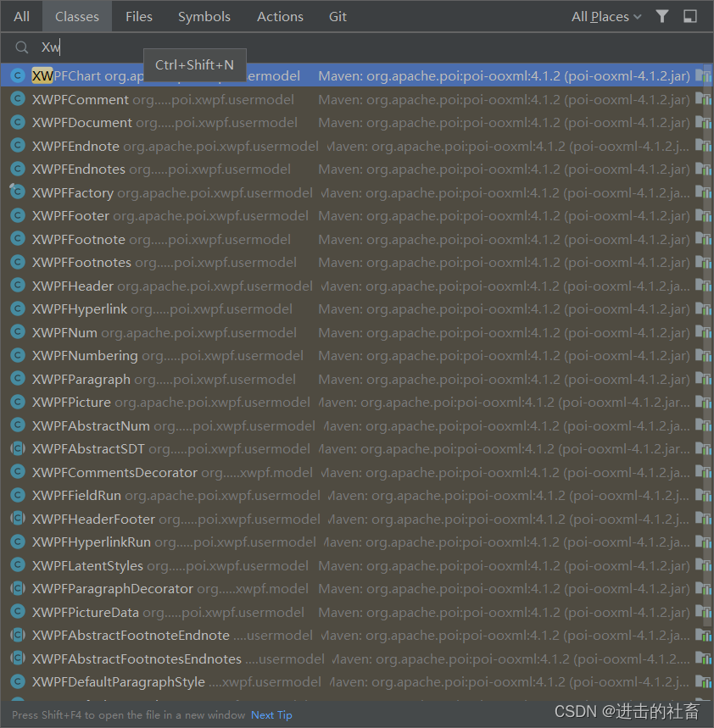Click the abstract class icon beside XWPFParagraphDecorator

click(18, 588)
